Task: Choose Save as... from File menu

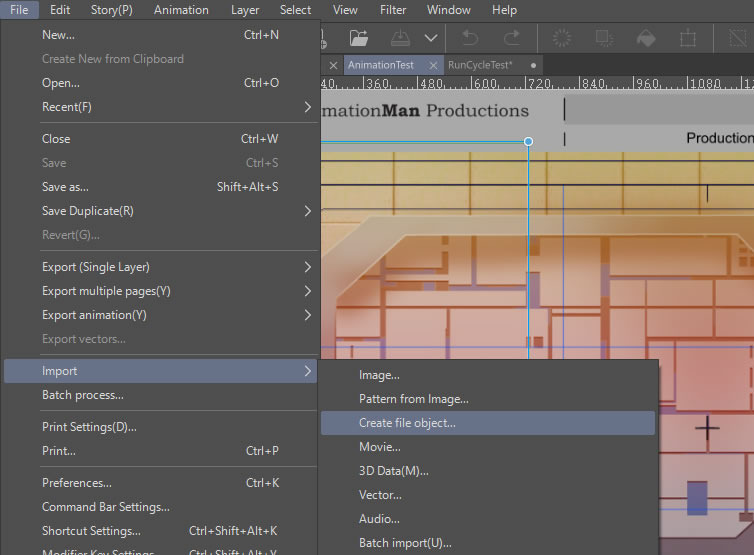Action: coord(65,187)
